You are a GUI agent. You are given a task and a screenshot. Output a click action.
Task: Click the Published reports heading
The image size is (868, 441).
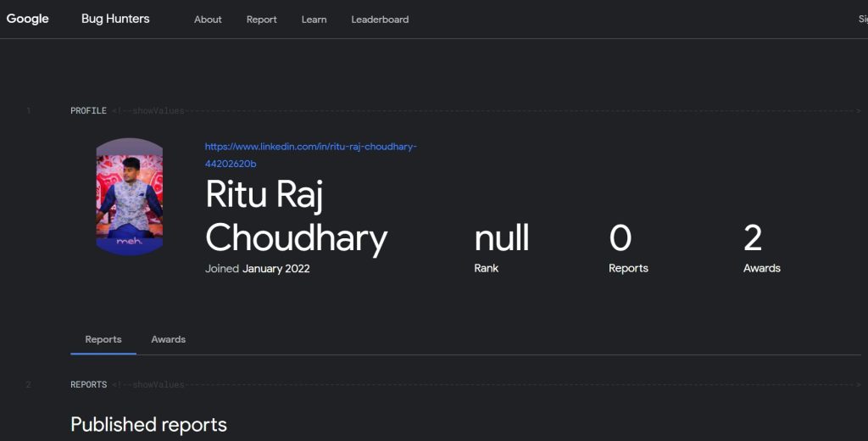pyautogui.click(x=148, y=424)
